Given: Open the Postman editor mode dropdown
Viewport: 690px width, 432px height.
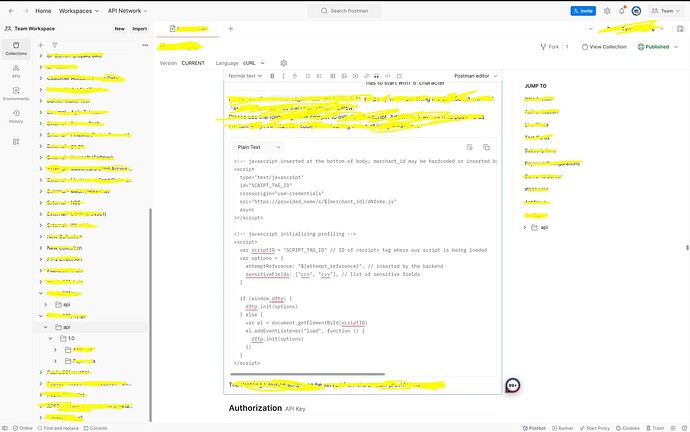Looking at the screenshot, I should click(475, 76).
